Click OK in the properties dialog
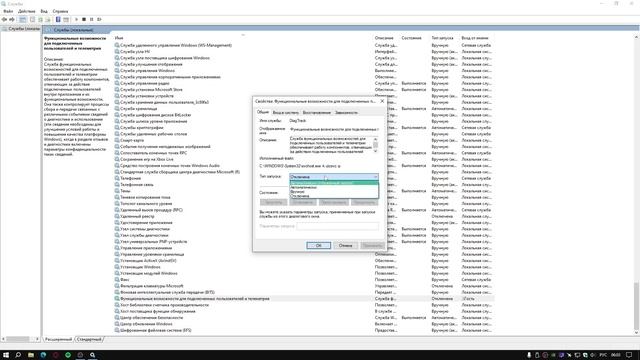640x360 pixels. [318, 245]
